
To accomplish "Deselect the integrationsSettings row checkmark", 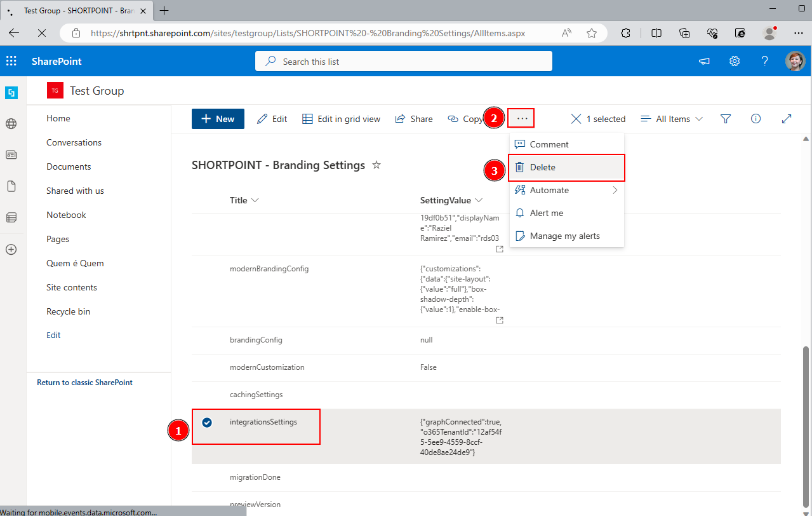I will click(207, 422).
